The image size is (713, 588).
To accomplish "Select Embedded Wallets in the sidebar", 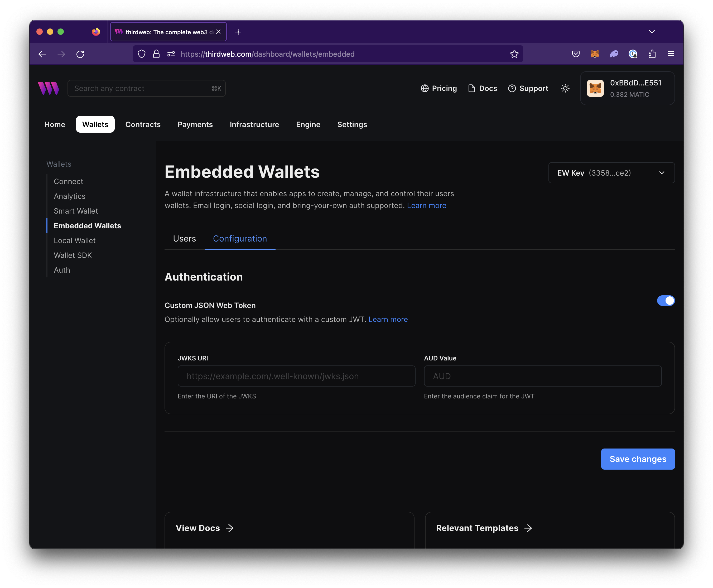I will pyautogui.click(x=87, y=226).
